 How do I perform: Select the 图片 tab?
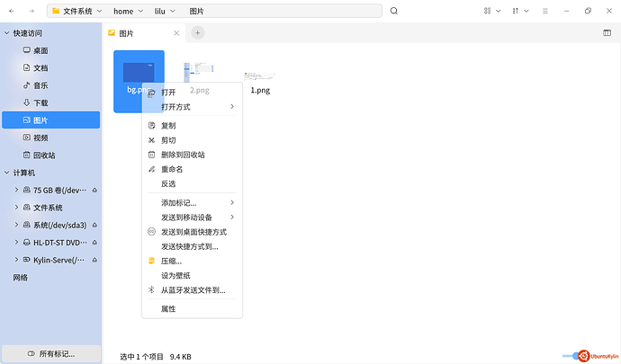(x=143, y=33)
